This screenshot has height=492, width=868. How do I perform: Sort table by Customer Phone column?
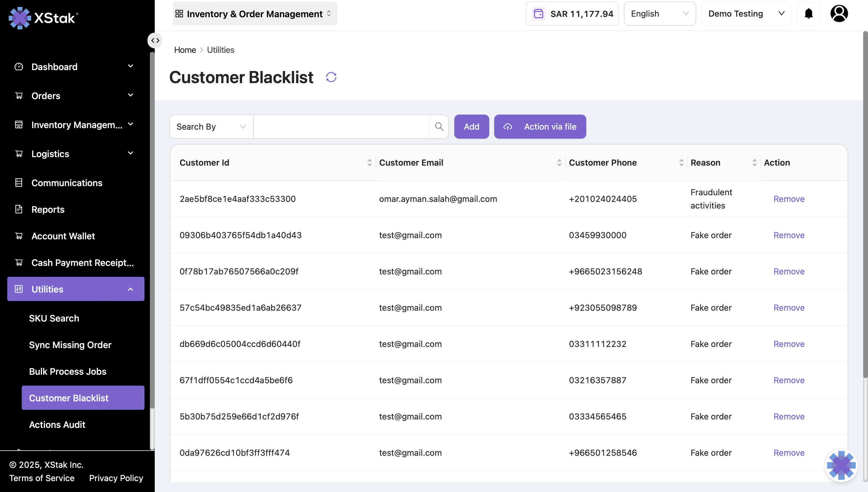pyautogui.click(x=681, y=163)
